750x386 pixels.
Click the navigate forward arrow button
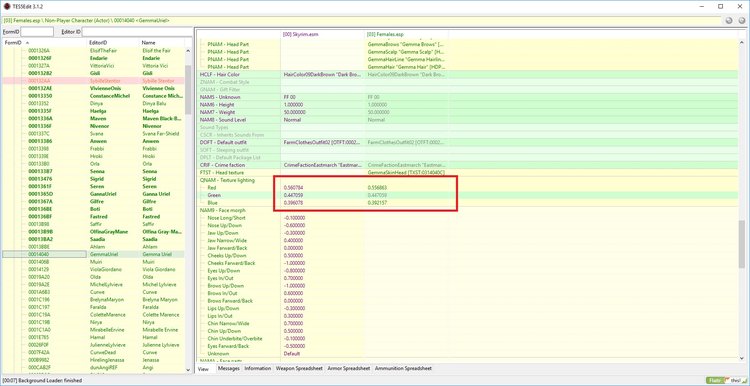point(741,21)
